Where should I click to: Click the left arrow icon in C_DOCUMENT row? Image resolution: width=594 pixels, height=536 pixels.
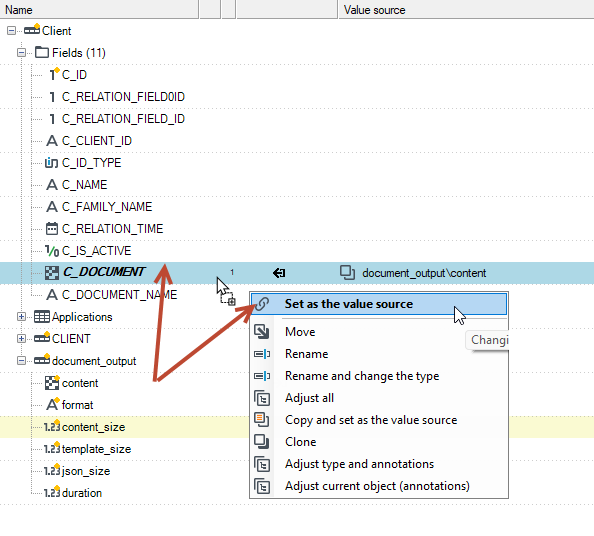(279, 273)
